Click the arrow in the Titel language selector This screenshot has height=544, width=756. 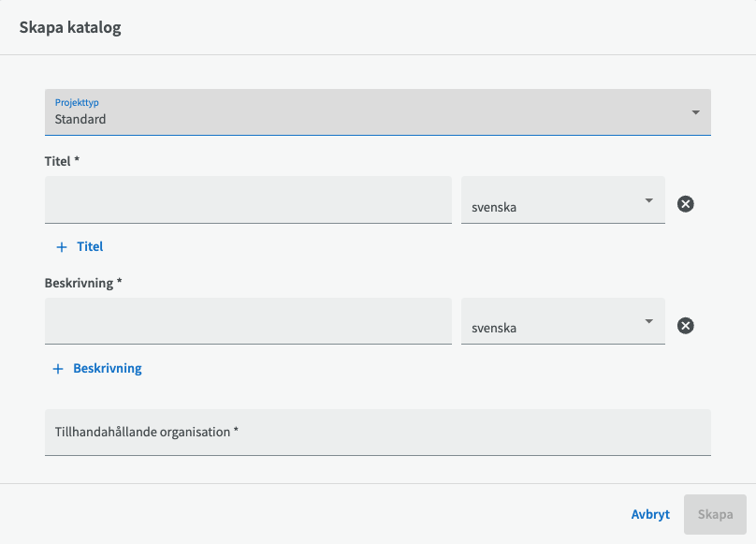pyautogui.click(x=649, y=200)
